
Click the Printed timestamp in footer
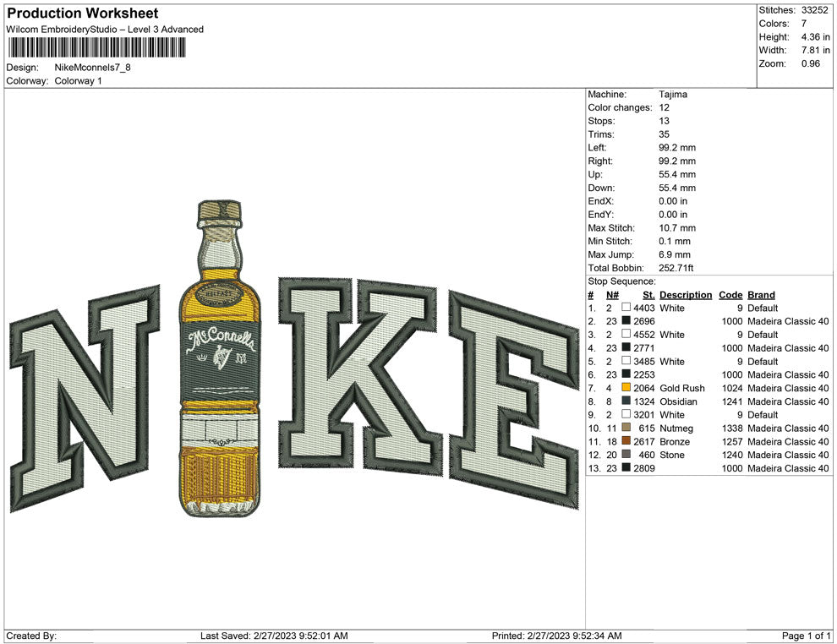[556, 636]
